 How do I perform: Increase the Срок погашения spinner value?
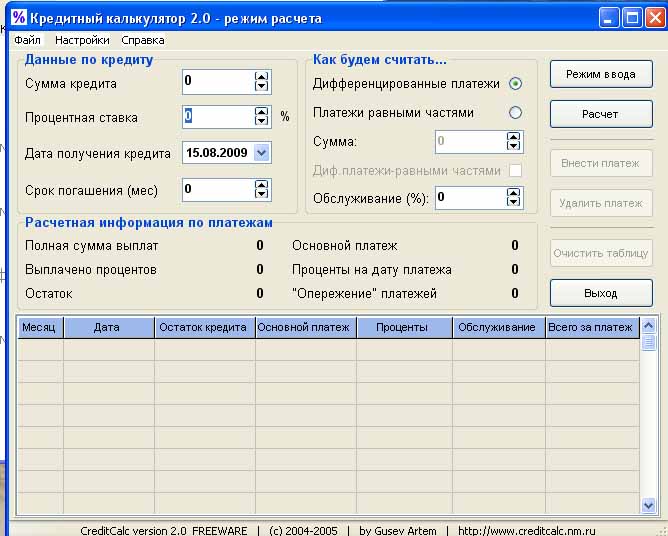(x=261, y=183)
